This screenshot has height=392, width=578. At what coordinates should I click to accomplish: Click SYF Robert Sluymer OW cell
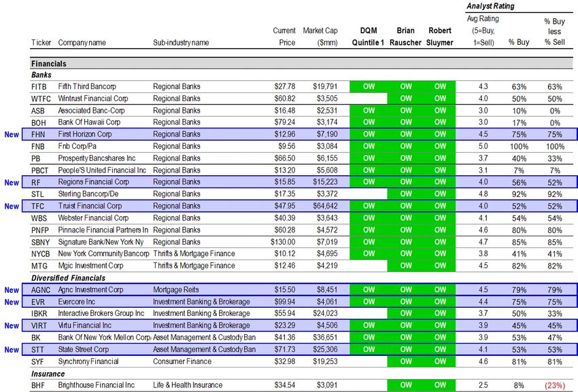coord(440,361)
